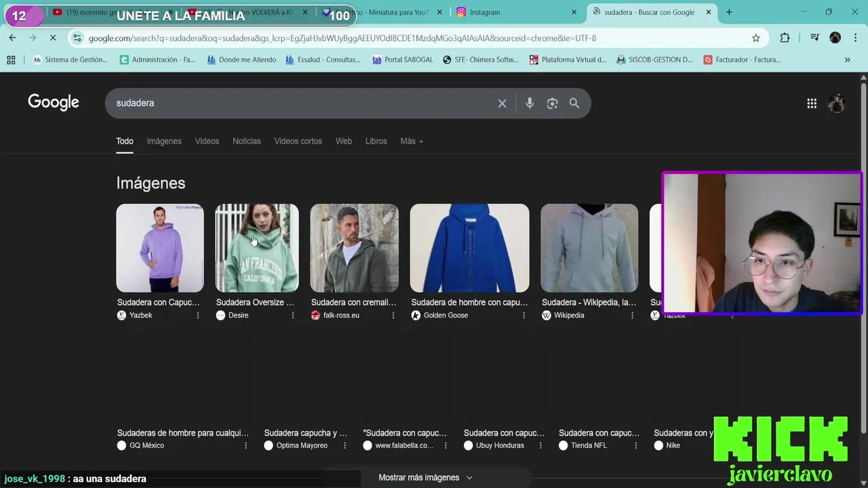Stop loading the page
868x488 pixels.
click(x=53, y=38)
